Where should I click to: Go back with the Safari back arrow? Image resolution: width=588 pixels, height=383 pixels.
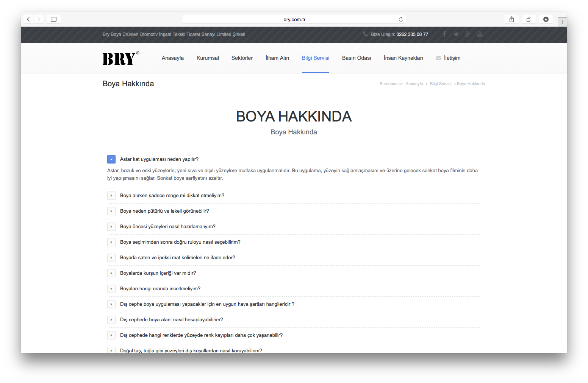(28, 19)
